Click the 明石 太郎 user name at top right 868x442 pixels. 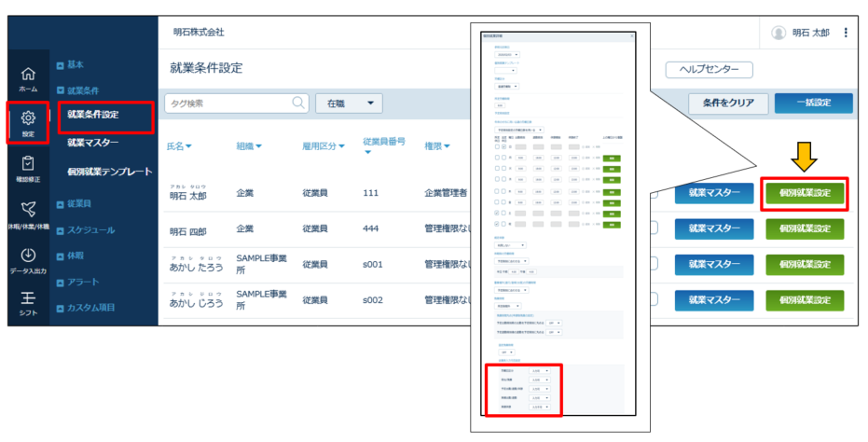810,33
